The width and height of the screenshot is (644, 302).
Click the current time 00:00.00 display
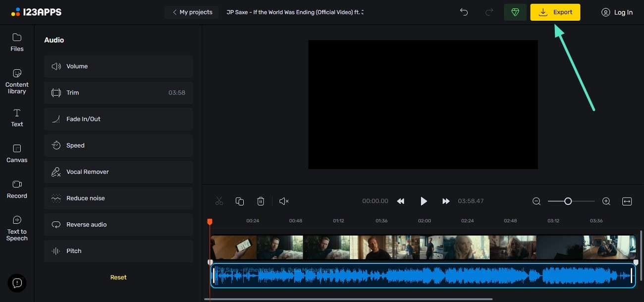375,201
